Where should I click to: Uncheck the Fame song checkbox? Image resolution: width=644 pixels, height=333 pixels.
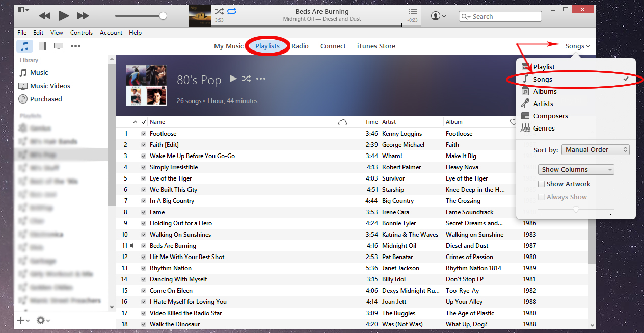144,212
